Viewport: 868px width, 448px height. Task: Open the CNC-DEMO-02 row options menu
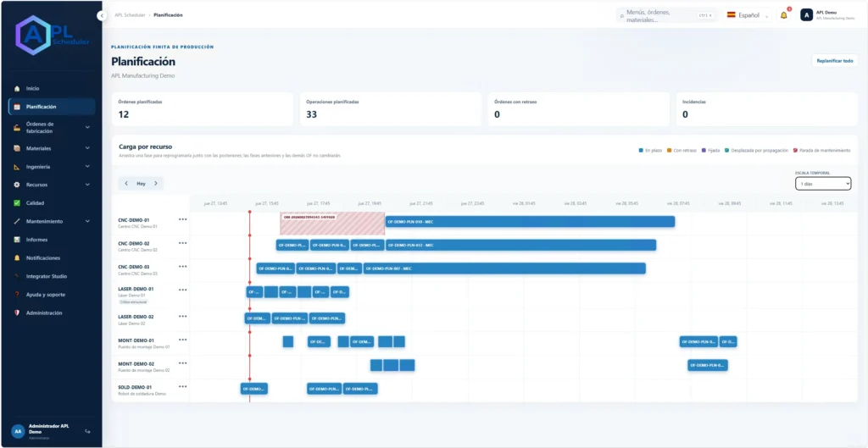[183, 243]
